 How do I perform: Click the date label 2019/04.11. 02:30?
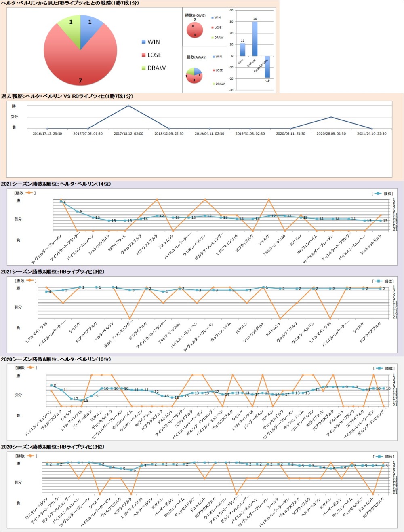209,133
